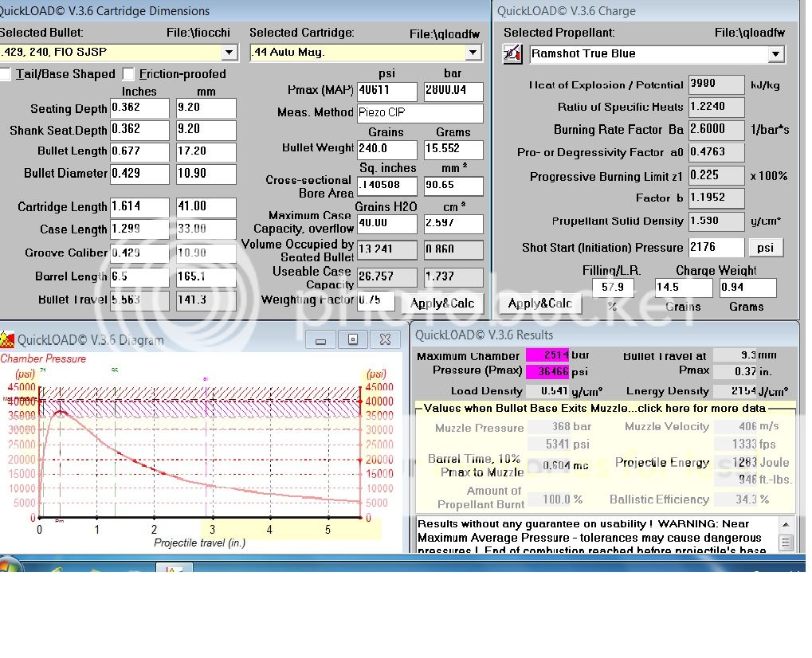Viewport: 812px width, 658px height.
Task: Select the Seating Depth inches field
Action: tap(139, 108)
